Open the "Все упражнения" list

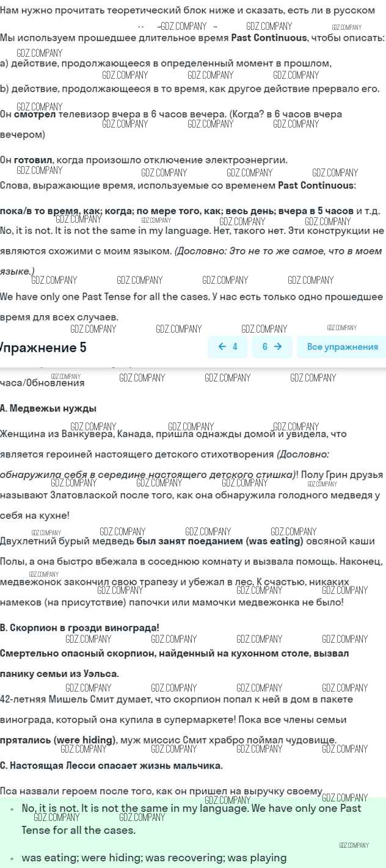342,347
